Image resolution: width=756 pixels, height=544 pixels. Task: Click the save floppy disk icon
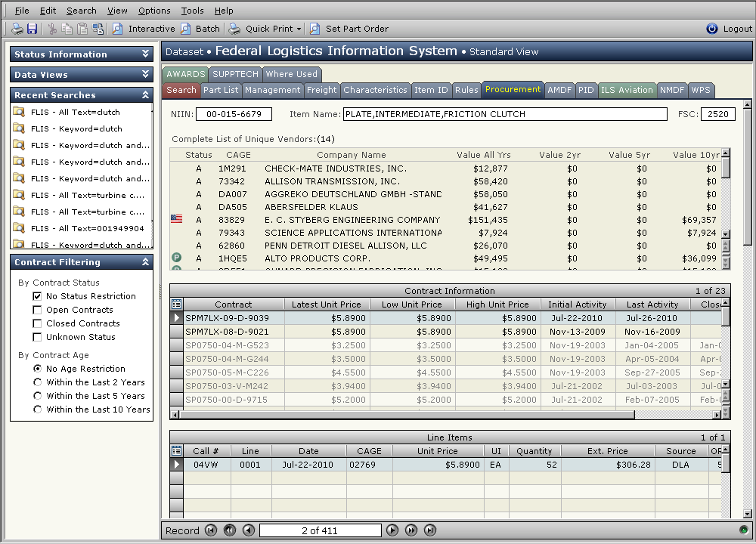pyautogui.click(x=32, y=29)
